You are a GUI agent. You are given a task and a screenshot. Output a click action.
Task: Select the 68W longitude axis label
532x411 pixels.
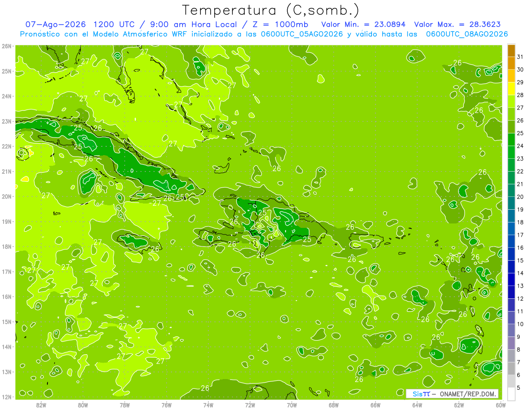point(333,405)
